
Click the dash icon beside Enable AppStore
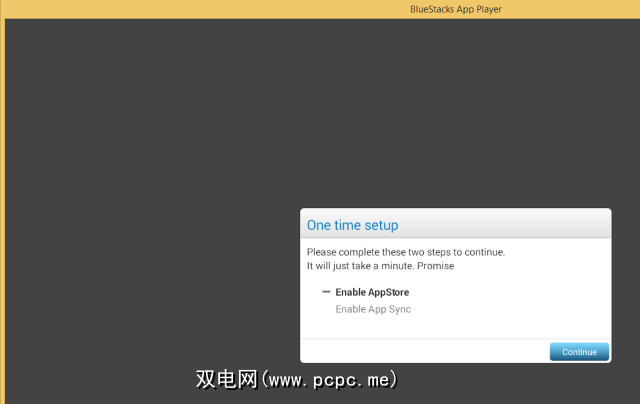[326, 292]
